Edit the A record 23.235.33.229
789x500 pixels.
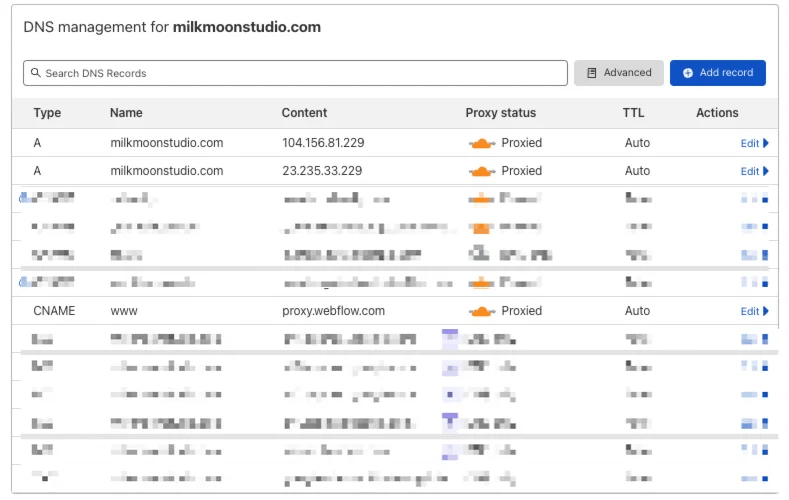(749, 172)
